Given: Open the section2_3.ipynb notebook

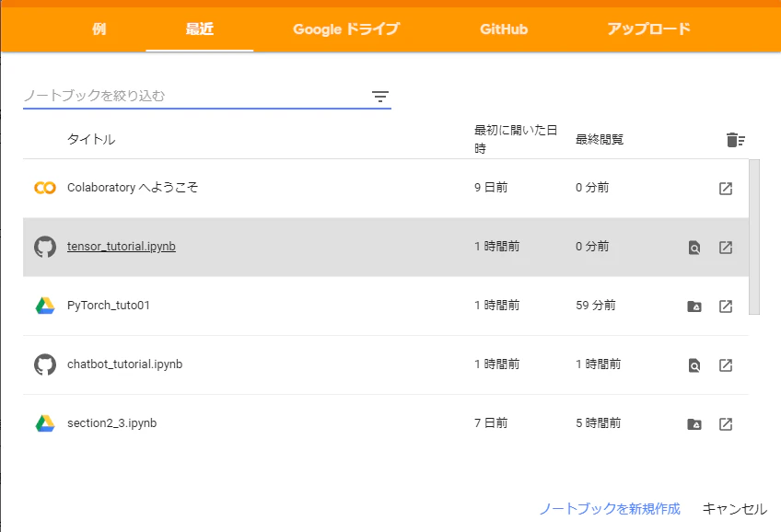Looking at the screenshot, I should [112, 423].
